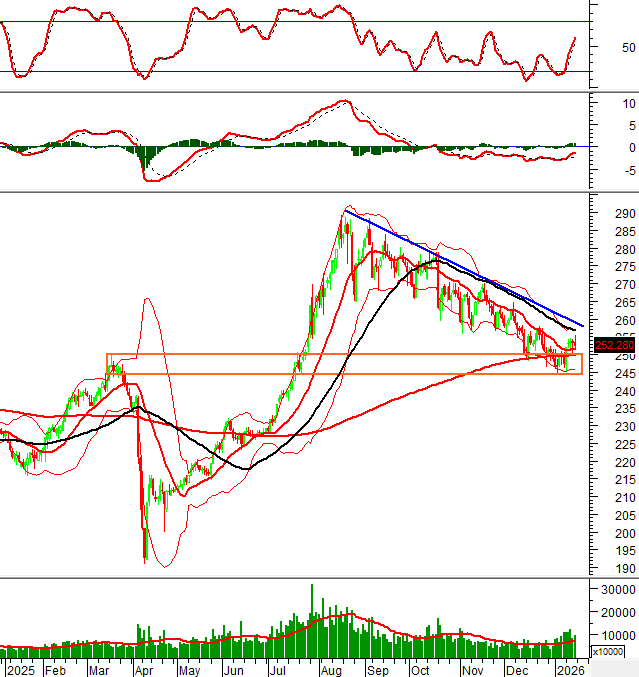Viewport: 639px width, 677px height.
Task: Select the Apr label on the time axis
Action: point(144,671)
